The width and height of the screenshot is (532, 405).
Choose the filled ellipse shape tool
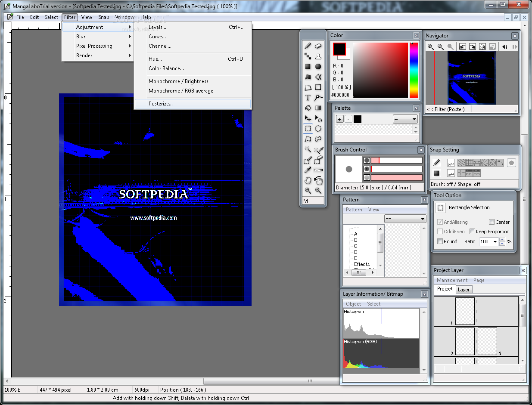(x=318, y=67)
